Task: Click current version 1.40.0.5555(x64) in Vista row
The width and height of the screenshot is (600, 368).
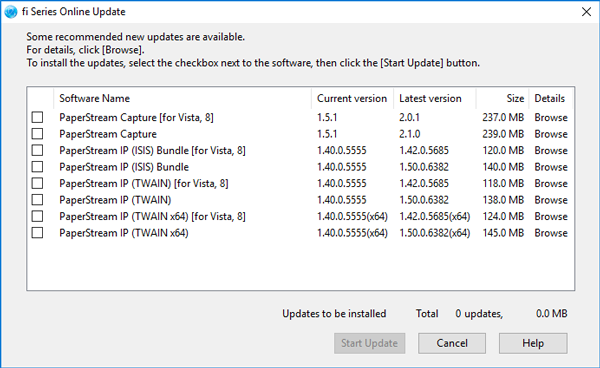Action: (x=352, y=217)
